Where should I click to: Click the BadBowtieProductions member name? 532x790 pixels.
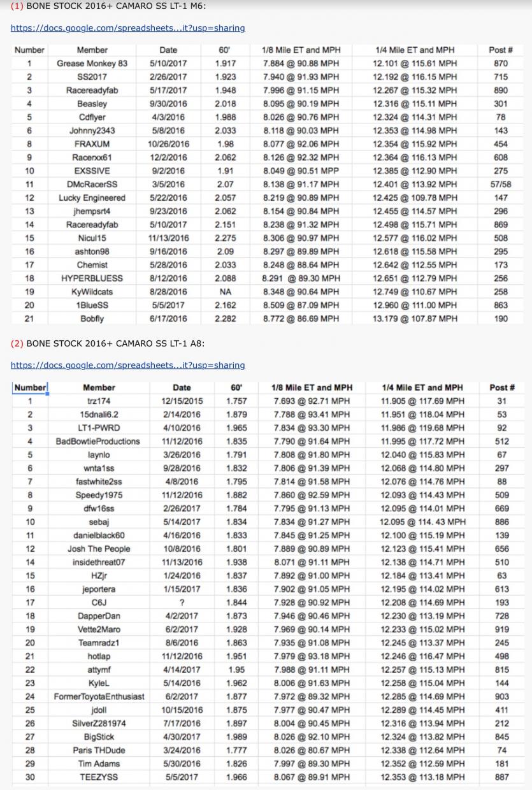pos(99,441)
